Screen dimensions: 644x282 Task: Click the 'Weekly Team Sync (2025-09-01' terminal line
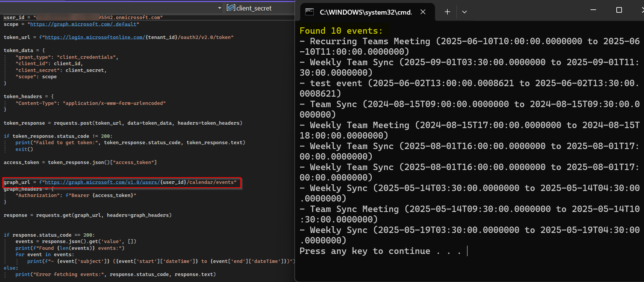[x=470, y=67]
